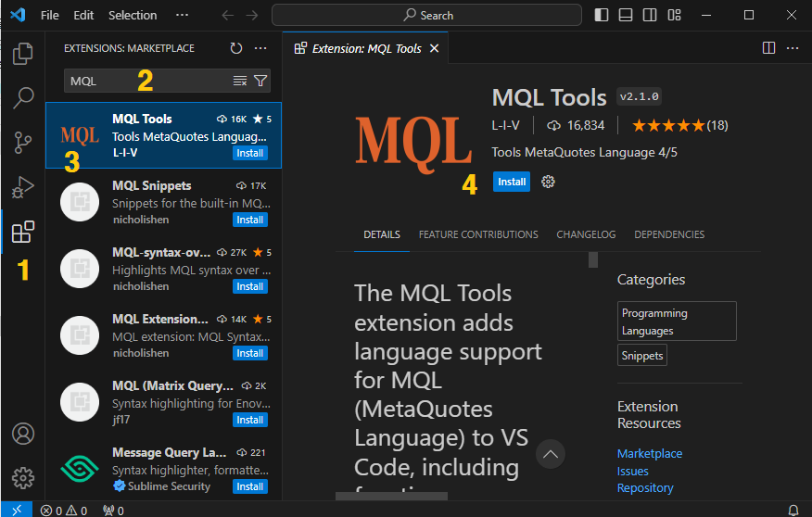812x517 pixels.
Task: Select MQL Extension pack entry
Action: coord(164,335)
